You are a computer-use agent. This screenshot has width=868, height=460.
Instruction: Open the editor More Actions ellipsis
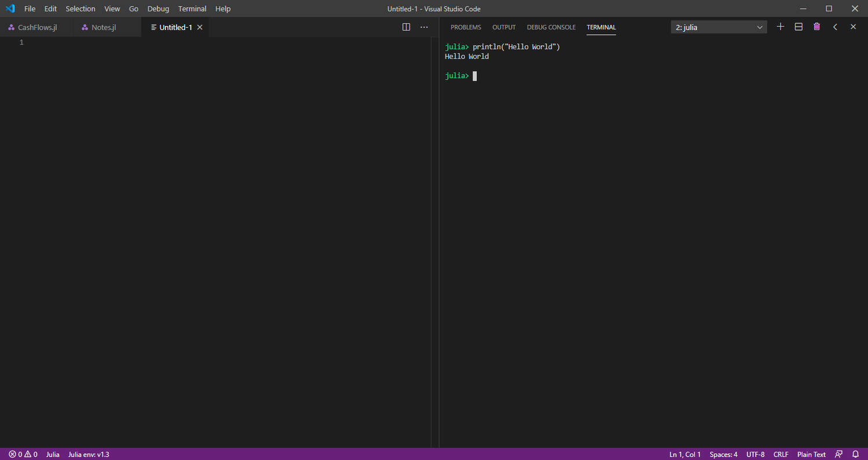(x=424, y=27)
